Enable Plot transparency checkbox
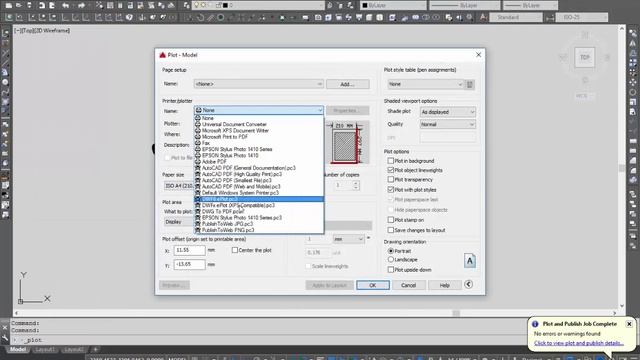The width and height of the screenshot is (640, 360). (391, 179)
